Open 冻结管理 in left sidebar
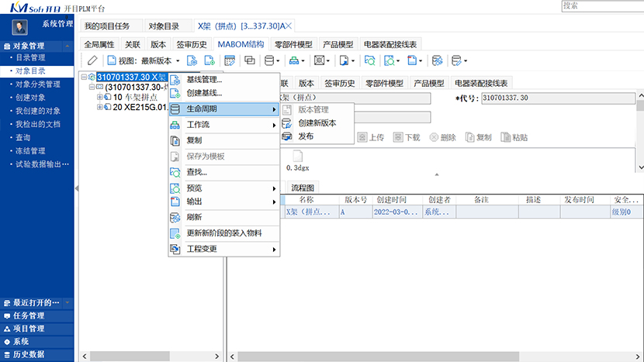Screen dimensions: 644x362 (x=31, y=150)
